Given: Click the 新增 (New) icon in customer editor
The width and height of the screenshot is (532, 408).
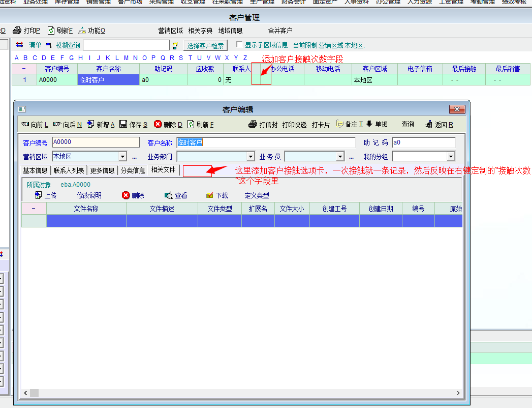Looking at the screenshot, I should coord(91,124).
